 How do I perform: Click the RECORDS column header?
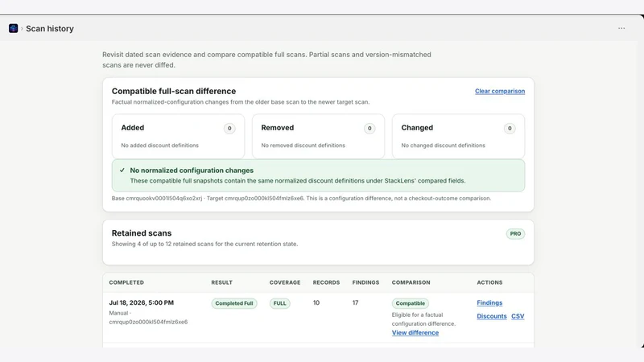point(327,282)
